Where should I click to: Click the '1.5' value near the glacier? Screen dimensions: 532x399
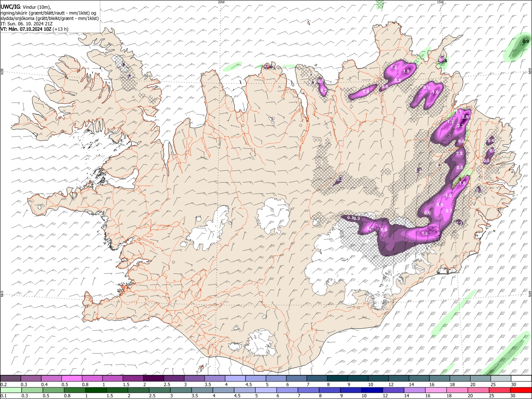[425, 234]
